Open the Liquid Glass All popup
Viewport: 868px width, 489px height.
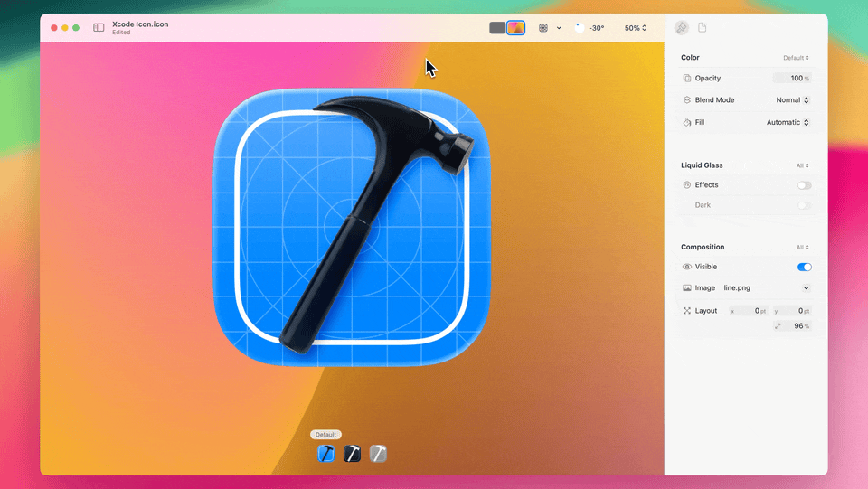(803, 165)
